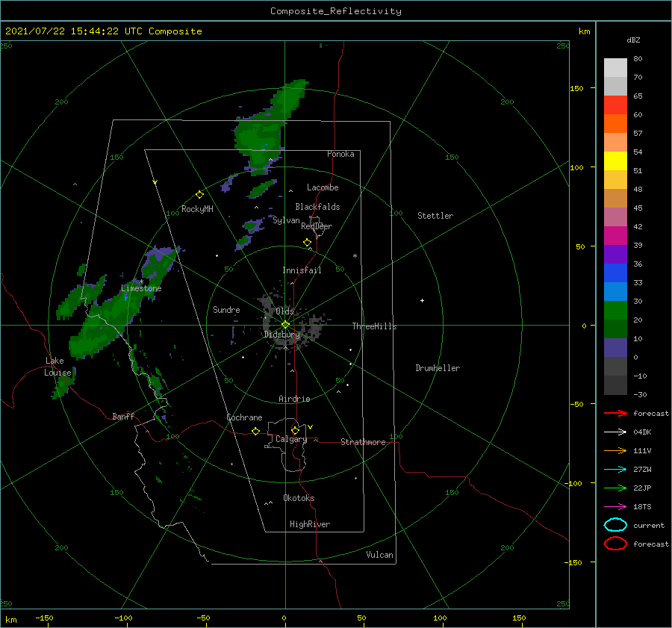Click the 65 dBZ red color swatch

615,105
